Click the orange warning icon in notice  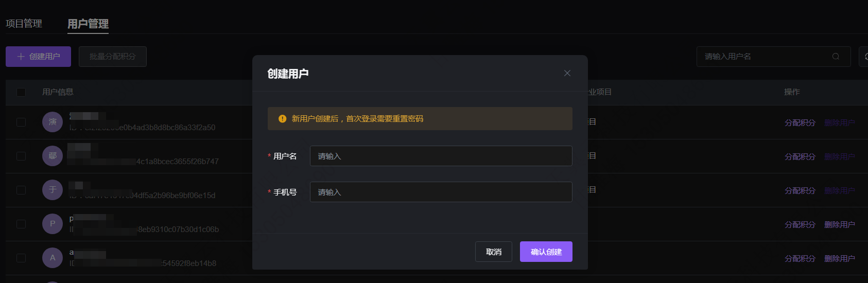click(x=282, y=119)
